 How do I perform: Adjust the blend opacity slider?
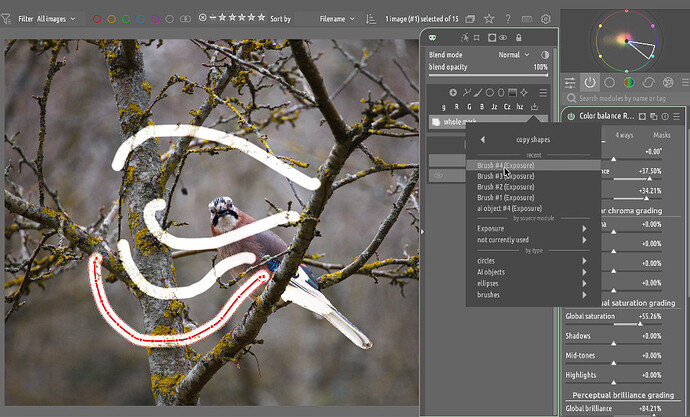click(488, 75)
